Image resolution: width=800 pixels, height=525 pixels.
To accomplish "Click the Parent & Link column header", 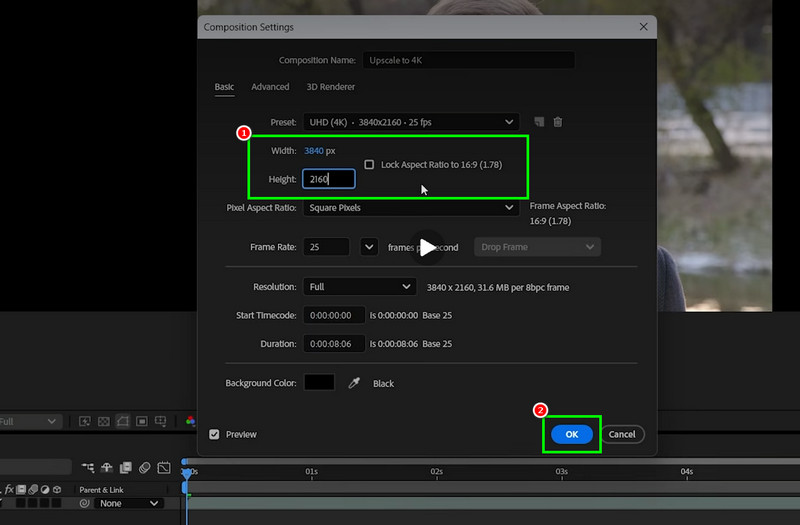I will click(101, 490).
